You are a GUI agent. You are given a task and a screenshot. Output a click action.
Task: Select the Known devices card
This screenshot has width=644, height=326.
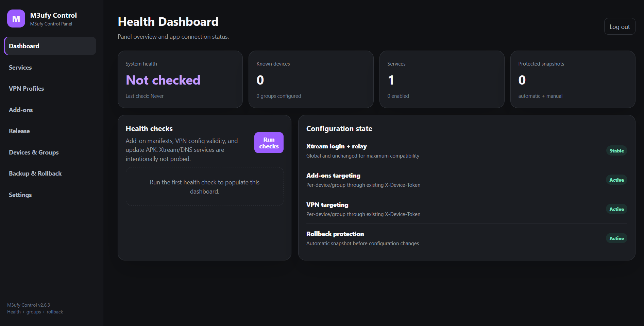311,79
